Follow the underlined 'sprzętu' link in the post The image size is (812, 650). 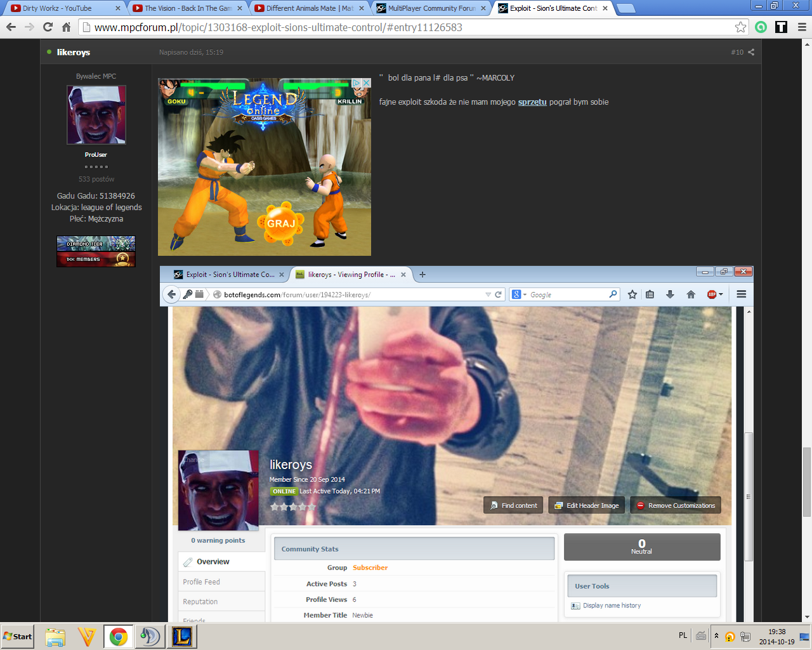(x=532, y=102)
